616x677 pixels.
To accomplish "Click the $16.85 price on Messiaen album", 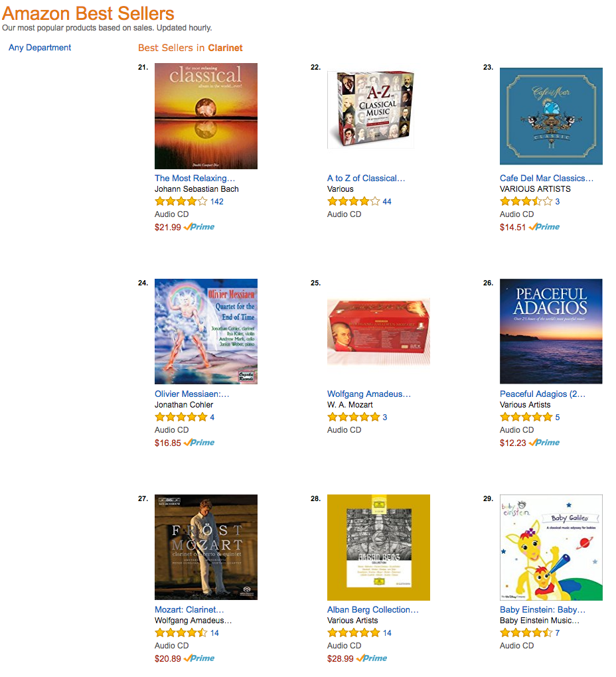I will (167, 443).
